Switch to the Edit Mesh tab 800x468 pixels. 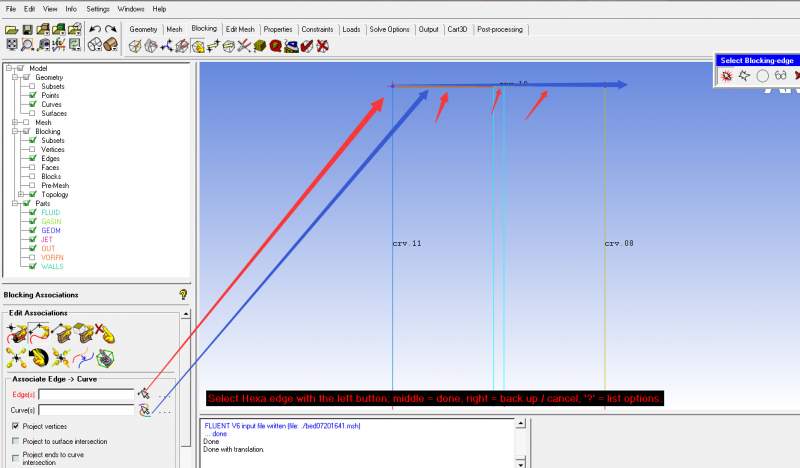[x=240, y=29]
